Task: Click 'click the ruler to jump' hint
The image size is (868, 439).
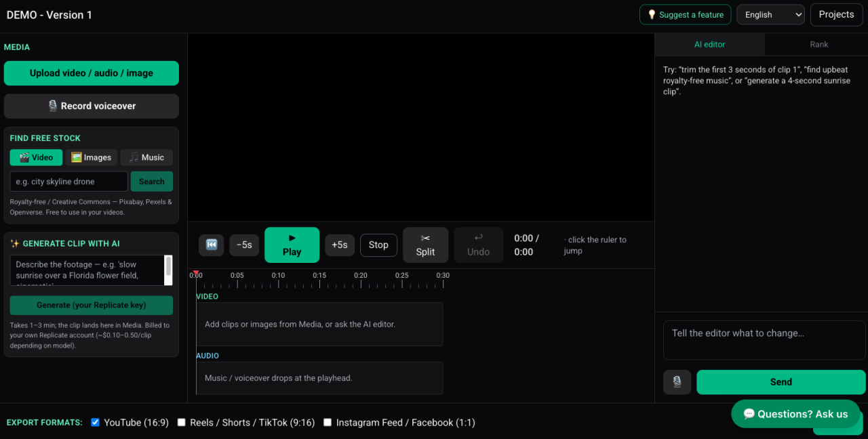Action: pyautogui.click(x=595, y=245)
